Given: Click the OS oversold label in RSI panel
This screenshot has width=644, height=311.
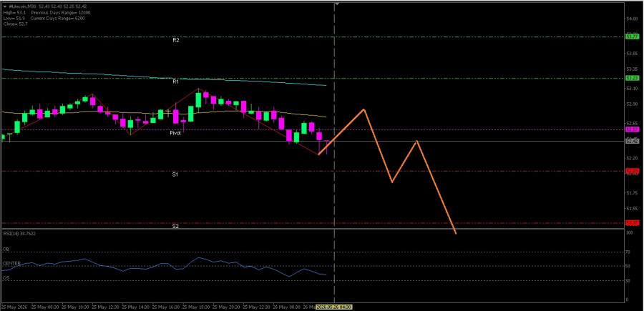Looking at the screenshot, I should pos(6,278).
